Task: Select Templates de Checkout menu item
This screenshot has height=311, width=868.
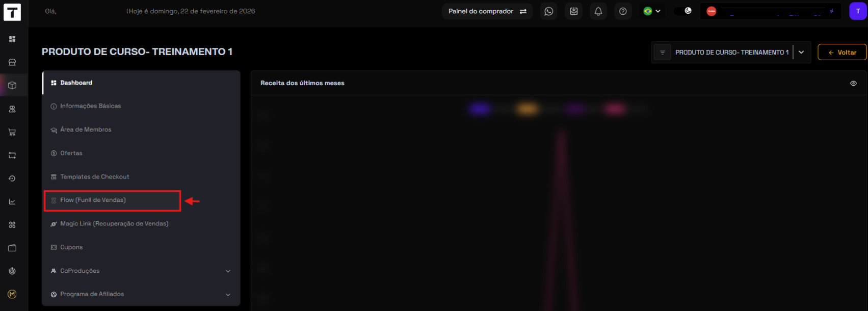Action: point(95,177)
